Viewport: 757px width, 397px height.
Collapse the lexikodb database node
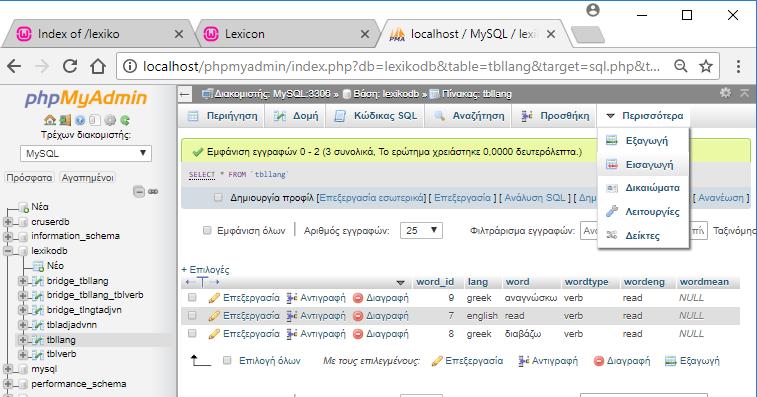(x=8, y=251)
